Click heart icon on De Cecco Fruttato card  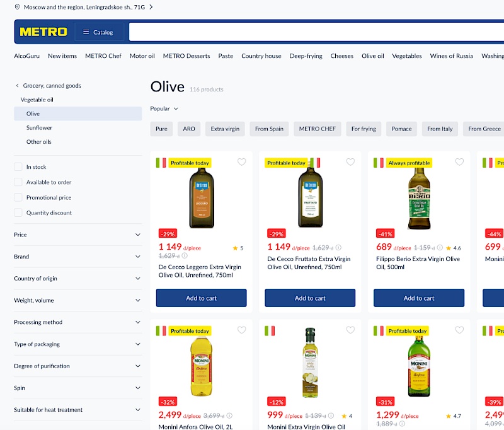(350, 162)
